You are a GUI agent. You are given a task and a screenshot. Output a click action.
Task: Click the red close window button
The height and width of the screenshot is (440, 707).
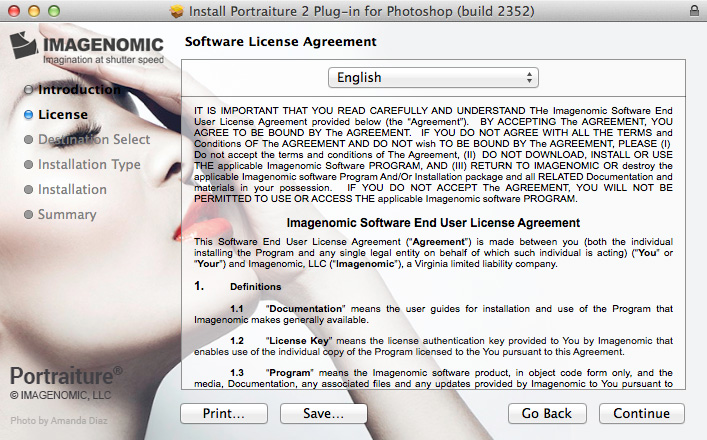tap(14, 11)
